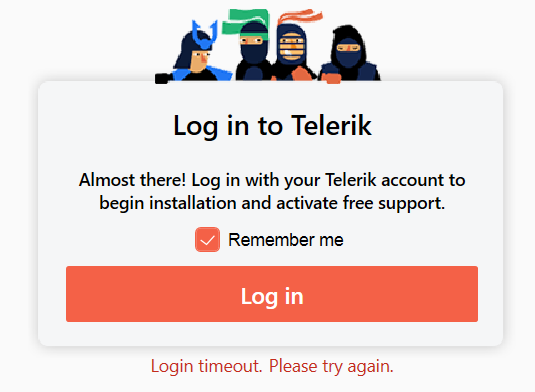
Task: Click the 'Log in to Telerik' heading
Action: click(x=272, y=126)
